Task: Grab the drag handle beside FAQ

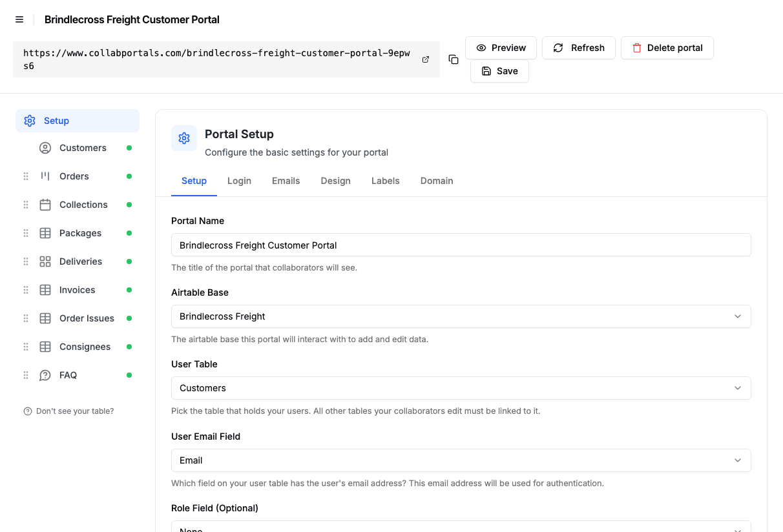Action: click(26, 375)
